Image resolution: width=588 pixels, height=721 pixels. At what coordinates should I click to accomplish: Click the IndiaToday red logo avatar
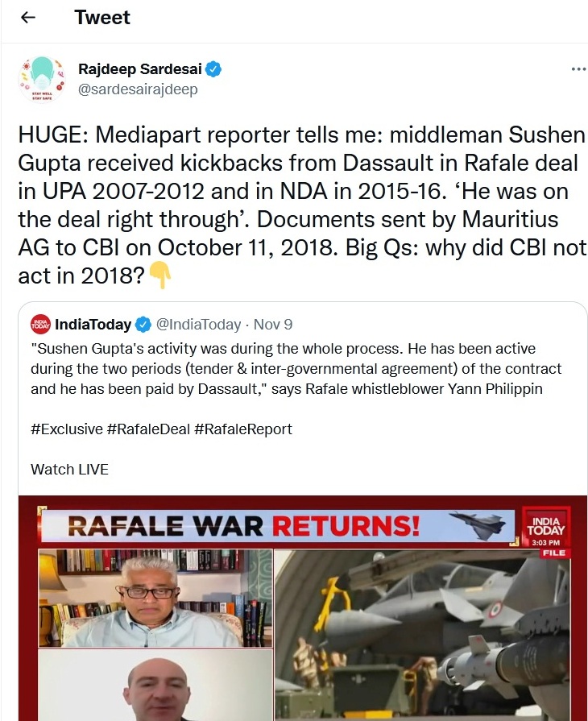(40, 325)
